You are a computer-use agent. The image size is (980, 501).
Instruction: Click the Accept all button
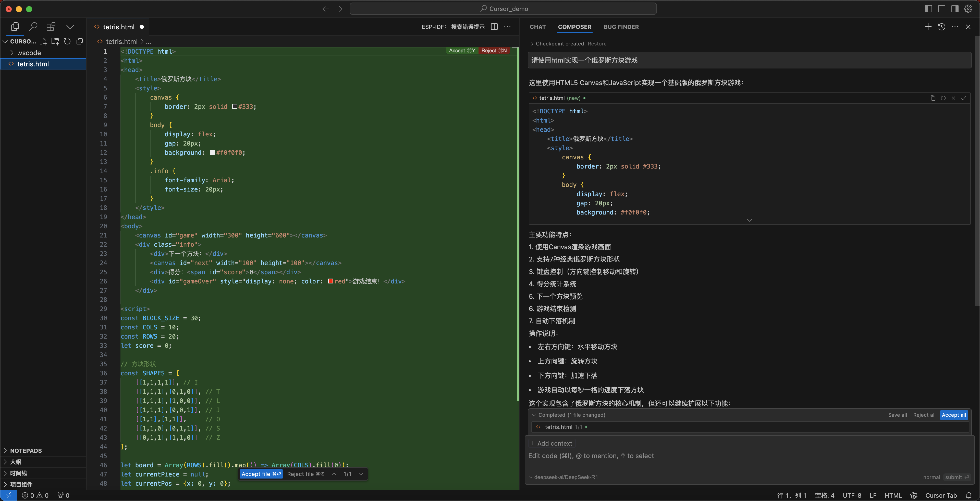pos(953,415)
